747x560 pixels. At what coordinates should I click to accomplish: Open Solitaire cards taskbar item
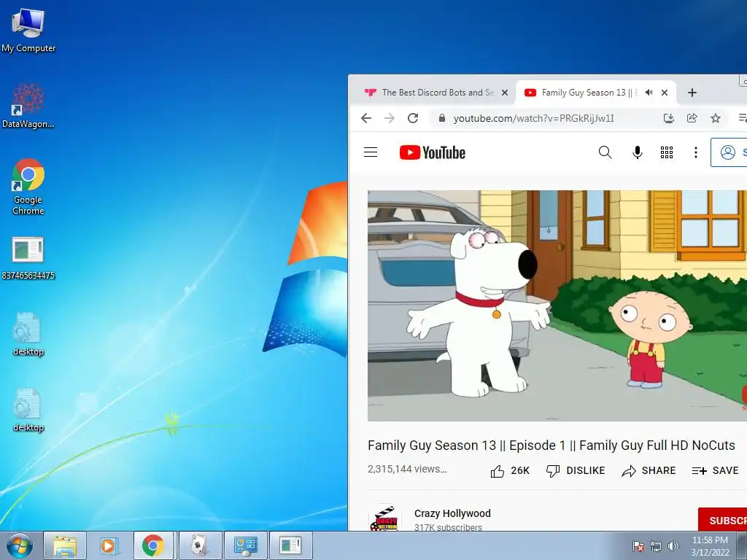pyautogui.click(x=200, y=545)
